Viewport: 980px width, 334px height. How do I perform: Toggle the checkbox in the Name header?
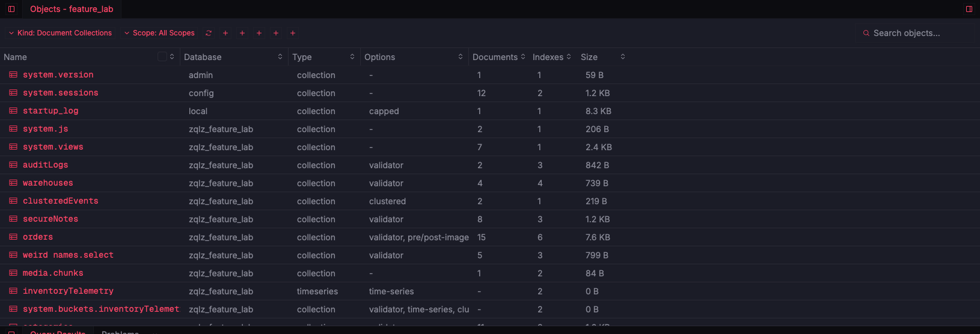162,56
